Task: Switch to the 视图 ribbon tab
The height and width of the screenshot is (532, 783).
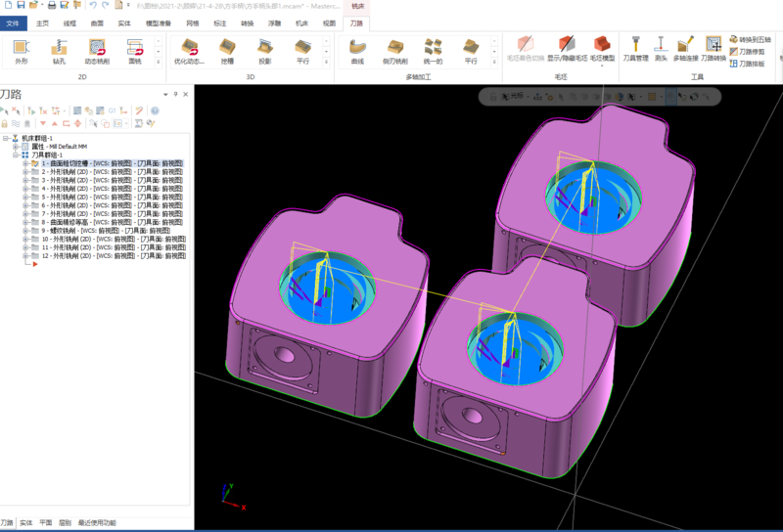Action: click(329, 22)
